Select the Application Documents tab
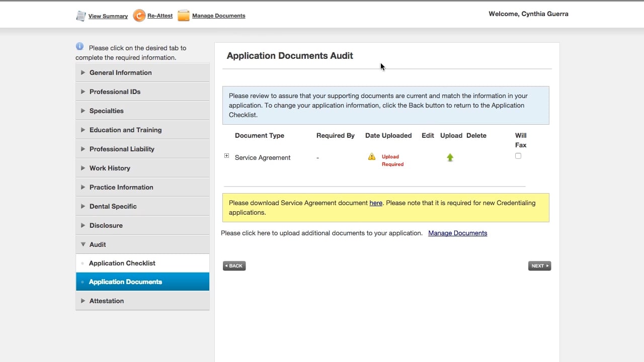Viewport: 644px width, 362px height. tap(142, 282)
